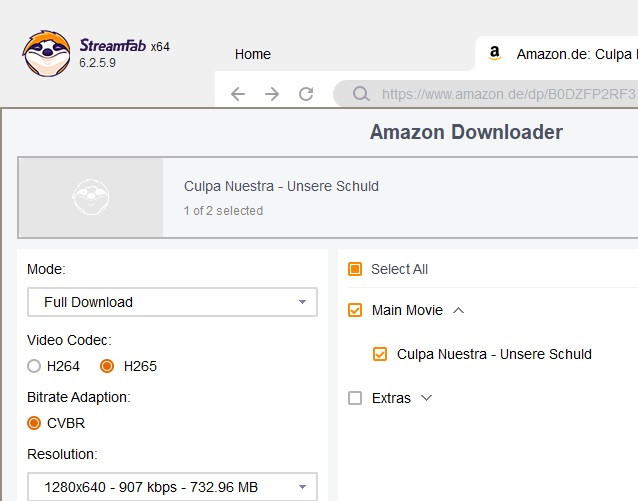The height and width of the screenshot is (501, 638).
Task: Go forward in browser history
Action: tap(272, 94)
